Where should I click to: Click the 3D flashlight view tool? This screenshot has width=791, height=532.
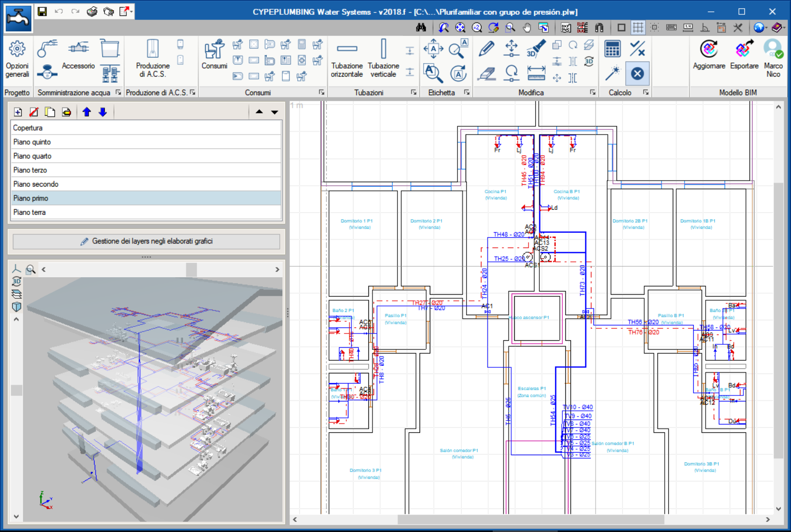coord(536,49)
